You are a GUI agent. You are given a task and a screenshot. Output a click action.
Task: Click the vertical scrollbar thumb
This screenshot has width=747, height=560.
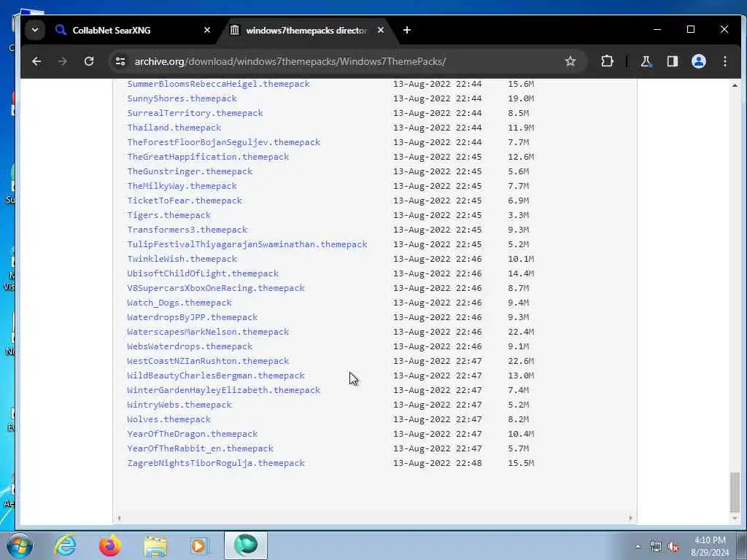pos(735,491)
